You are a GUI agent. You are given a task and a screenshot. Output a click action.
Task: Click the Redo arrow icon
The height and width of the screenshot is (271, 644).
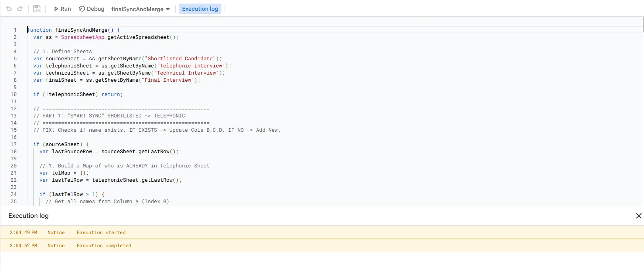point(20,9)
